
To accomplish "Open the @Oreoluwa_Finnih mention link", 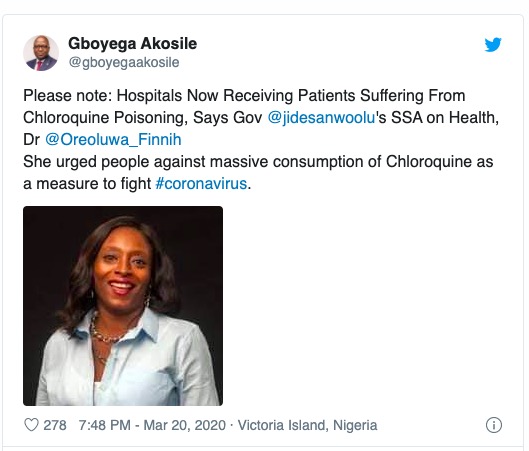I will point(113,140).
